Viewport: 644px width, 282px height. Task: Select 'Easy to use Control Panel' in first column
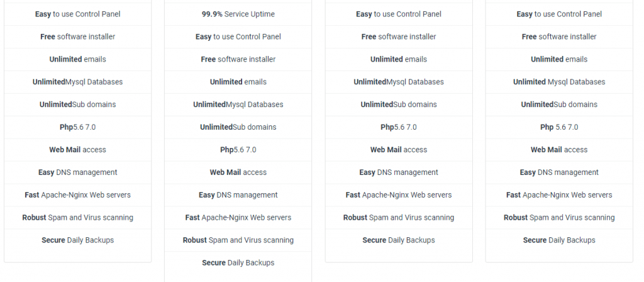(x=77, y=14)
